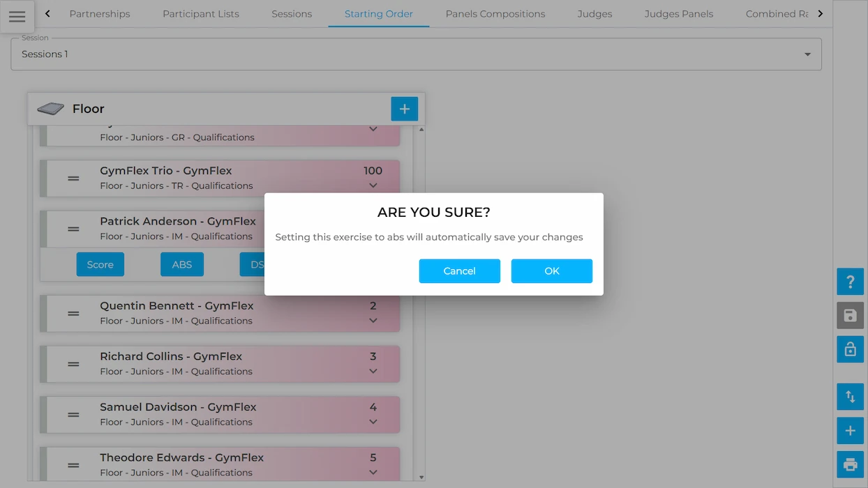This screenshot has height=488, width=868.
Task: Click the Theodore Edwards - GymFlex name
Action: pos(181,458)
